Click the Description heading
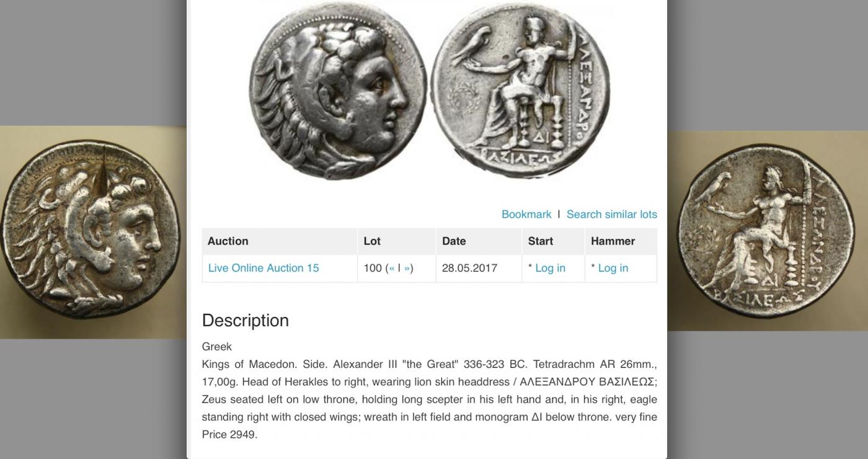Screen dimensions: 868x459 (x=246, y=321)
